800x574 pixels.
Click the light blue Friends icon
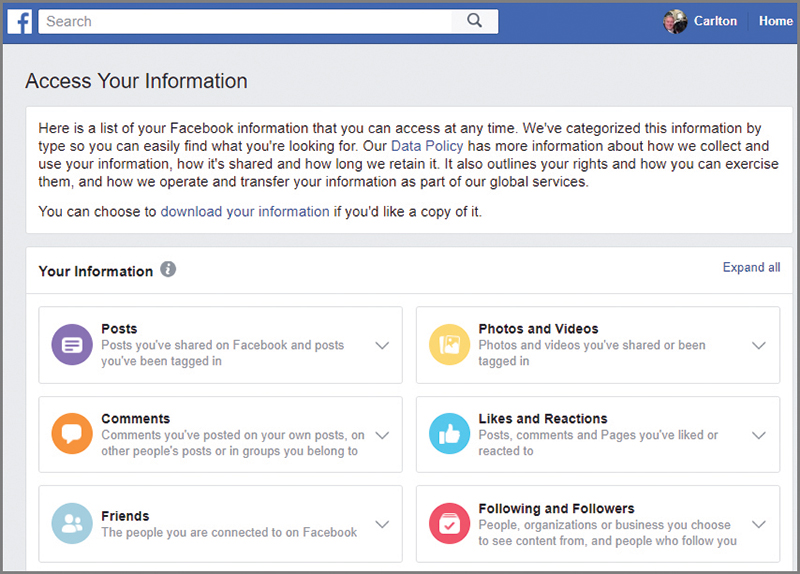[x=72, y=524]
